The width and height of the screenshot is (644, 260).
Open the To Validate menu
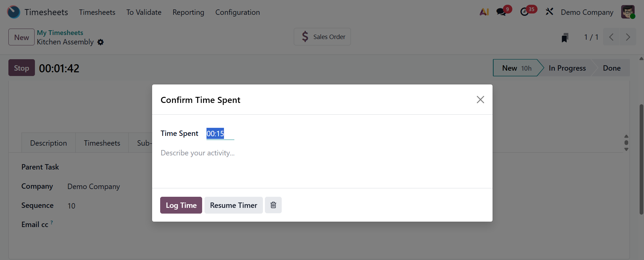pyautogui.click(x=144, y=12)
